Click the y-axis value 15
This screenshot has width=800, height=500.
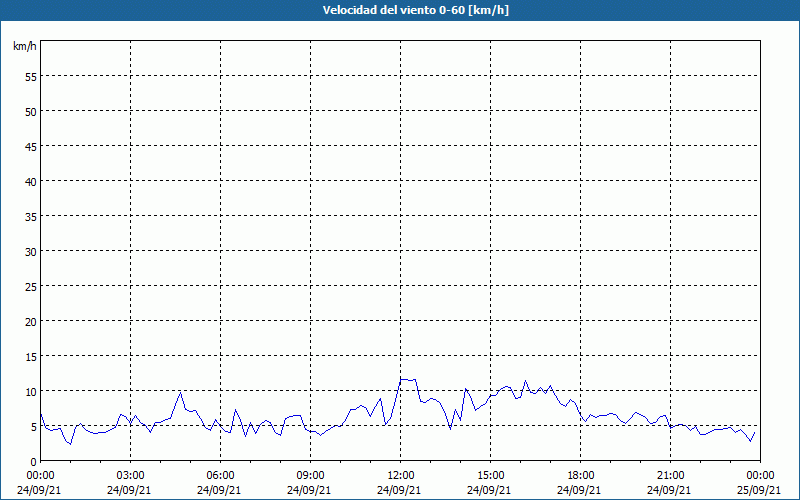coord(31,357)
